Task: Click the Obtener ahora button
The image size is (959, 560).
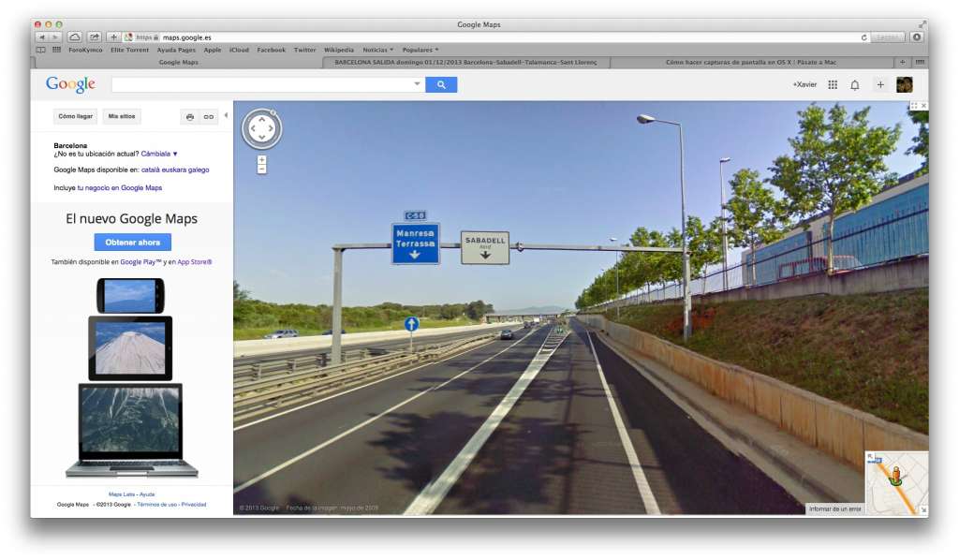Action: click(x=133, y=243)
